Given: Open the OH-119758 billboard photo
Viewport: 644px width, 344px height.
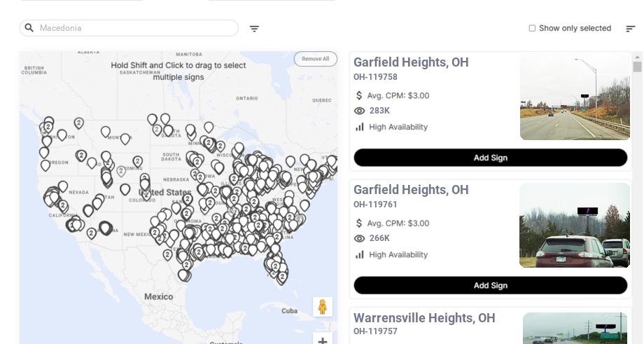Looking at the screenshot, I should [x=575, y=97].
